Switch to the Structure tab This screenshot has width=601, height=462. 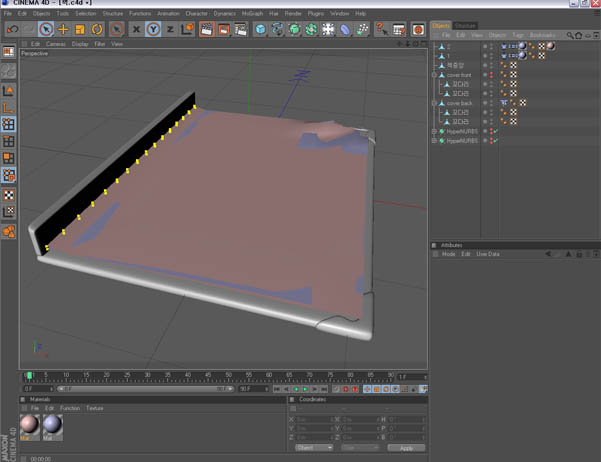coord(465,25)
